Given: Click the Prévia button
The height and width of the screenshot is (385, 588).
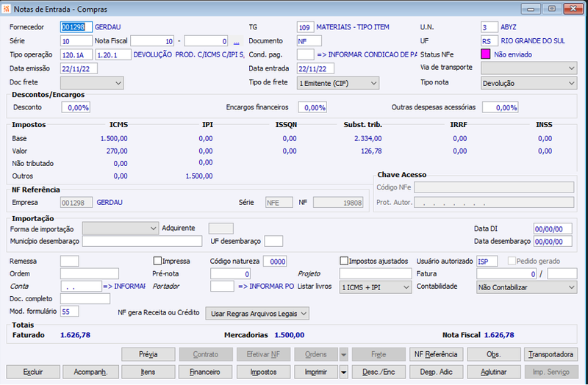Looking at the screenshot, I should point(148,354).
